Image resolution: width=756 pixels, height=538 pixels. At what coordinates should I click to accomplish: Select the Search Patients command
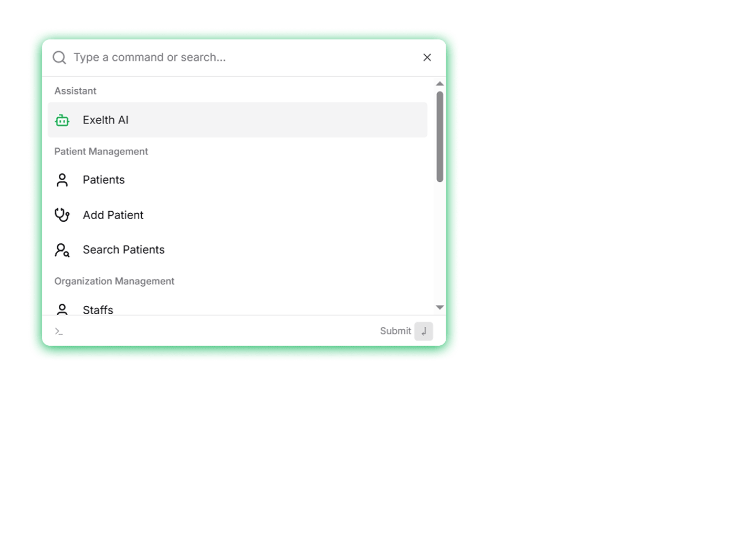pyautogui.click(x=123, y=250)
